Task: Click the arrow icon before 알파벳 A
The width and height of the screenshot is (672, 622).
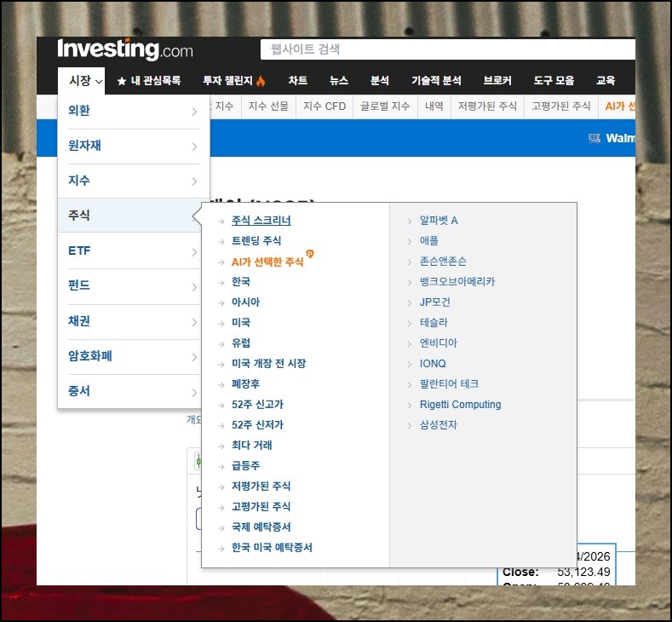Action: (x=410, y=222)
